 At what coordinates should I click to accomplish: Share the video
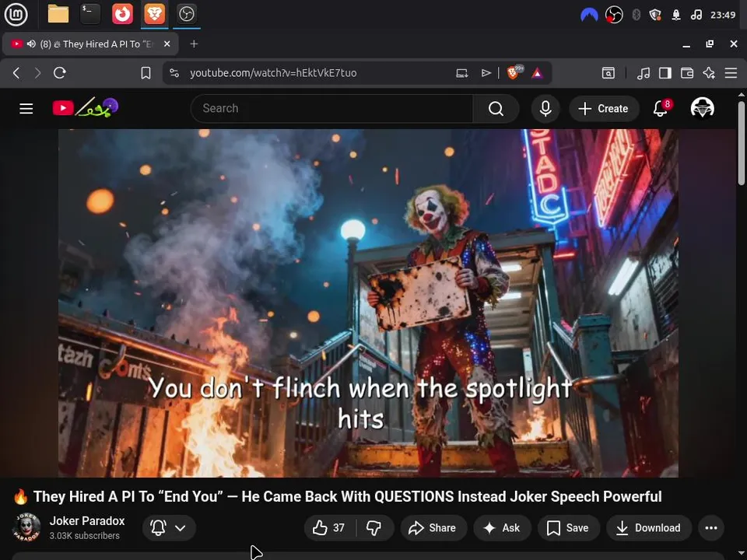point(433,527)
